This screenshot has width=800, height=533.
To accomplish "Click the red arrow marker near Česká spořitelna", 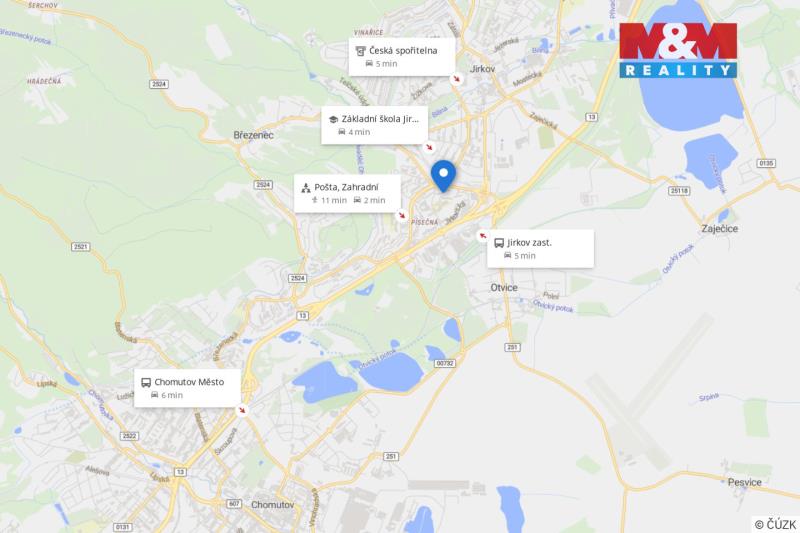I will coord(457,79).
